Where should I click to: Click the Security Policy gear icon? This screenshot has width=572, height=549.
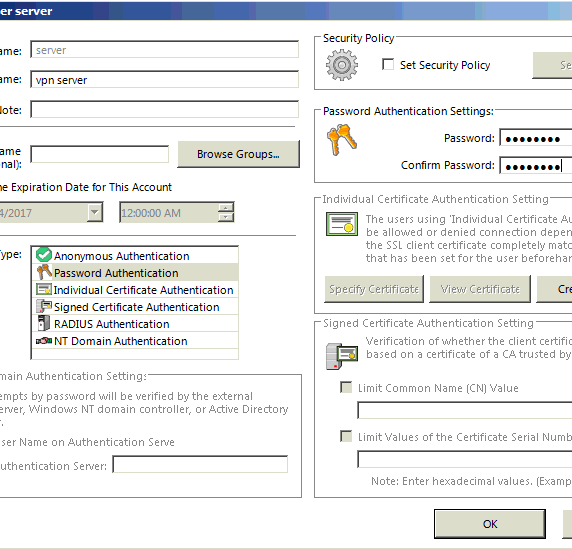(x=342, y=65)
